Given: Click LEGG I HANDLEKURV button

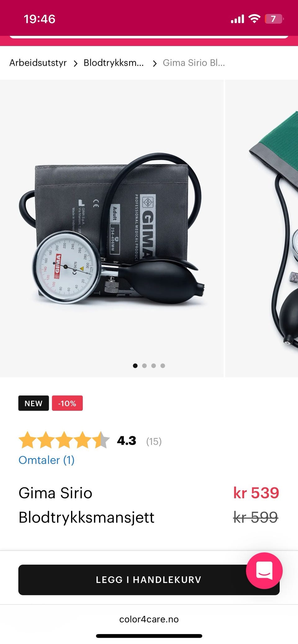Looking at the screenshot, I should pyautogui.click(x=149, y=580).
